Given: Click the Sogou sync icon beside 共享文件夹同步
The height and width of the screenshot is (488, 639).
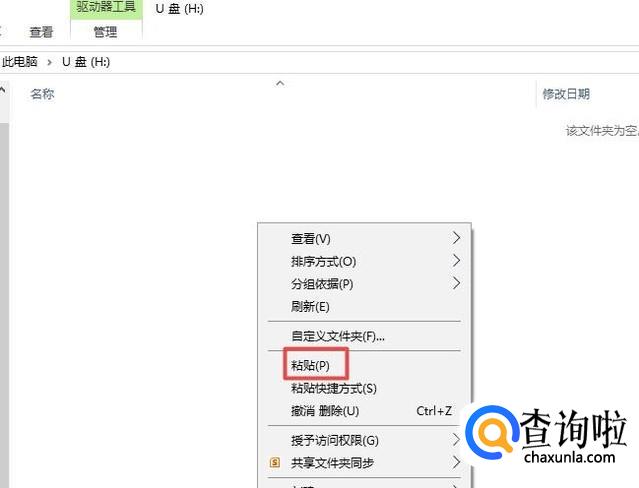Looking at the screenshot, I should (x=275, y=462).
